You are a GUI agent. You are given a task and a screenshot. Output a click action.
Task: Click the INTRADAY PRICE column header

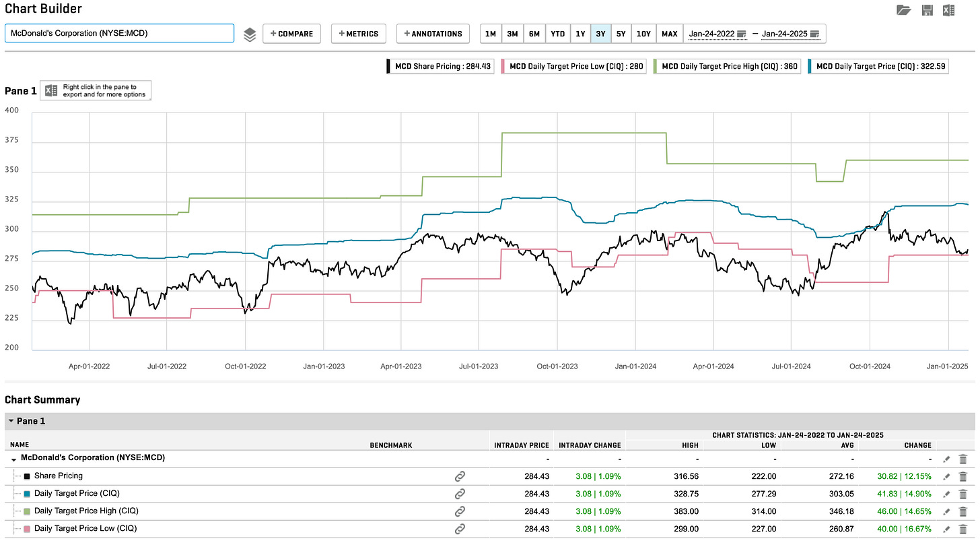[522, 445]
